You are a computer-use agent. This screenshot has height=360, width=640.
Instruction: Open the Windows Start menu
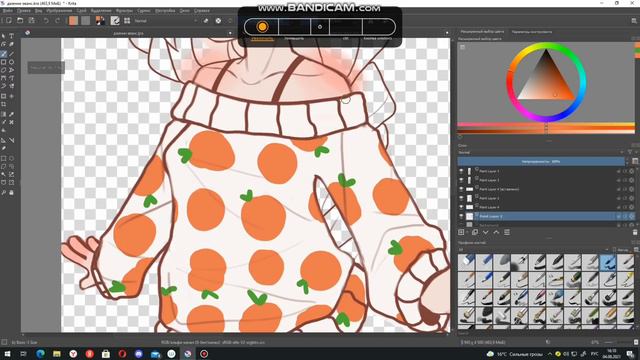click(x=7, y=354)
